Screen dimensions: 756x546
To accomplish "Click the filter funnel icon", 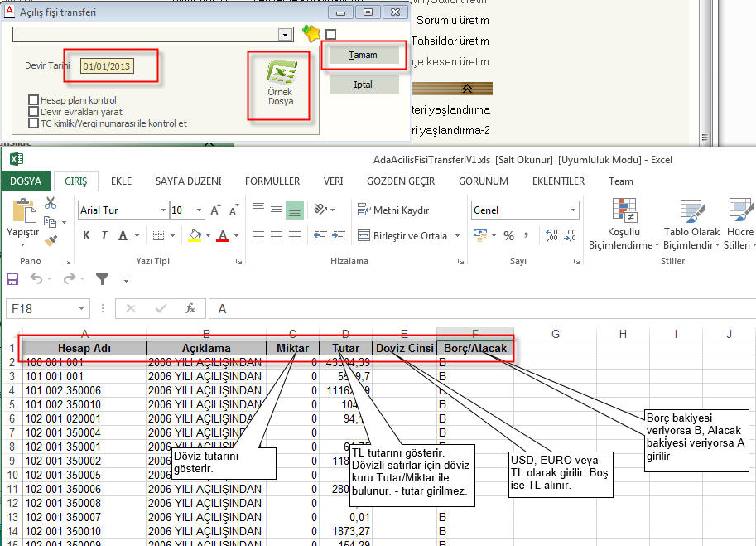I will tap(102, 279).
